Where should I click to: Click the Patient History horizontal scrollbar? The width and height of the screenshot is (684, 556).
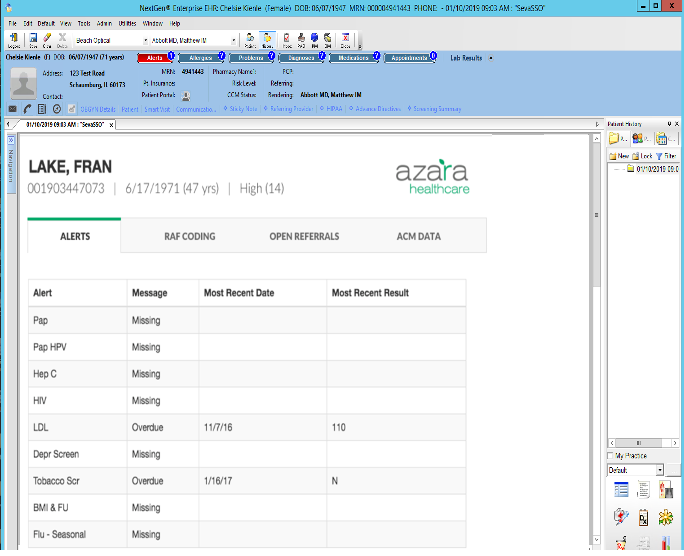(x=643, y=443)
